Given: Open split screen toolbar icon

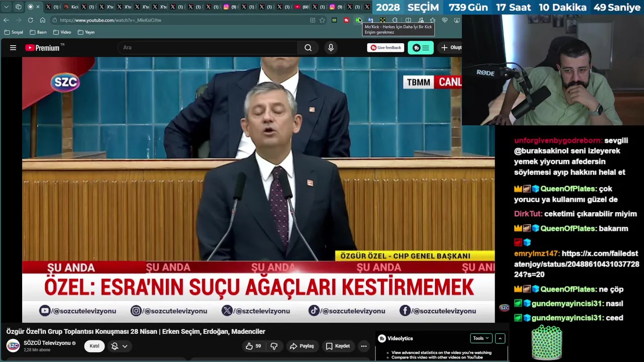Looking at the screenshot, I should tap(408, 20).
